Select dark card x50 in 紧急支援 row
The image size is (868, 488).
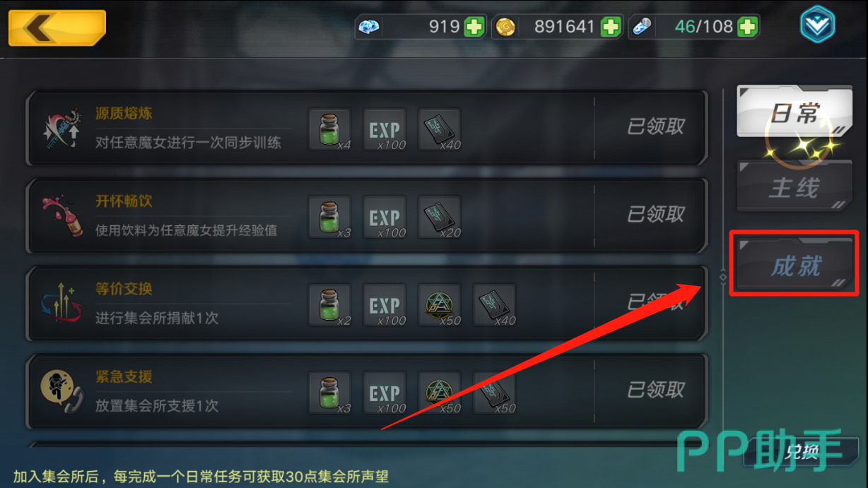point(494,392)
